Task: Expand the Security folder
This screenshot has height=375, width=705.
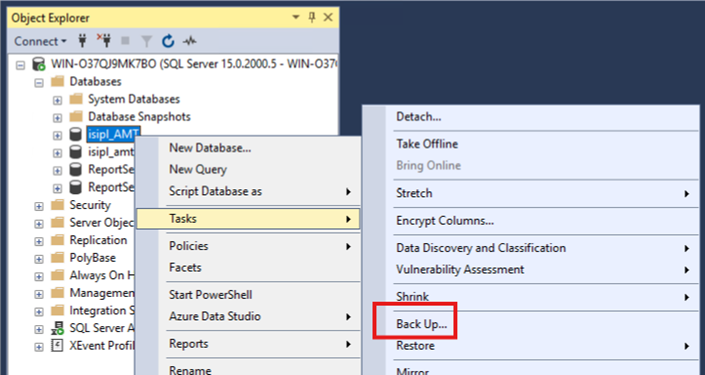Action: click(x=39, y=206)
